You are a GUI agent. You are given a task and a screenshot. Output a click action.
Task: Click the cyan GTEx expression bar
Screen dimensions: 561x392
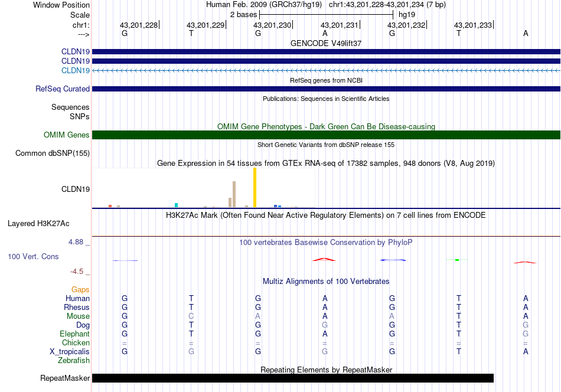(x=176, y=205)
